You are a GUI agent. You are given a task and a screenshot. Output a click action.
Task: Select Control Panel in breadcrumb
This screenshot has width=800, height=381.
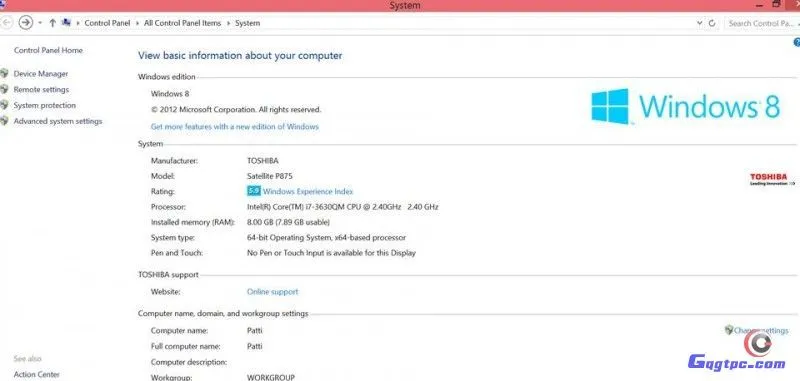107,23
